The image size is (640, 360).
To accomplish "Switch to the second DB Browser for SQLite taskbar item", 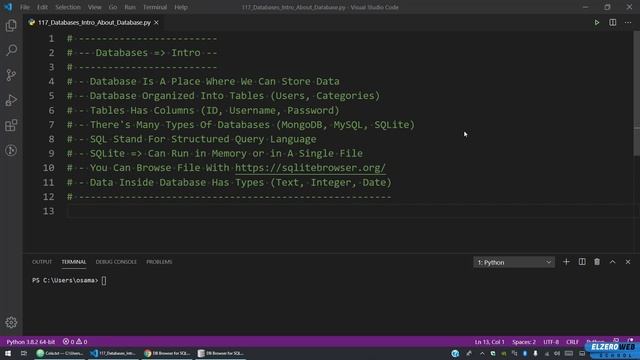I will 220,353.
